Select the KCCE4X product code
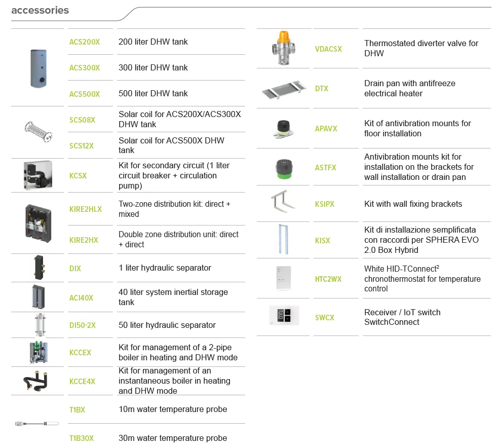 tap(82, 381)
